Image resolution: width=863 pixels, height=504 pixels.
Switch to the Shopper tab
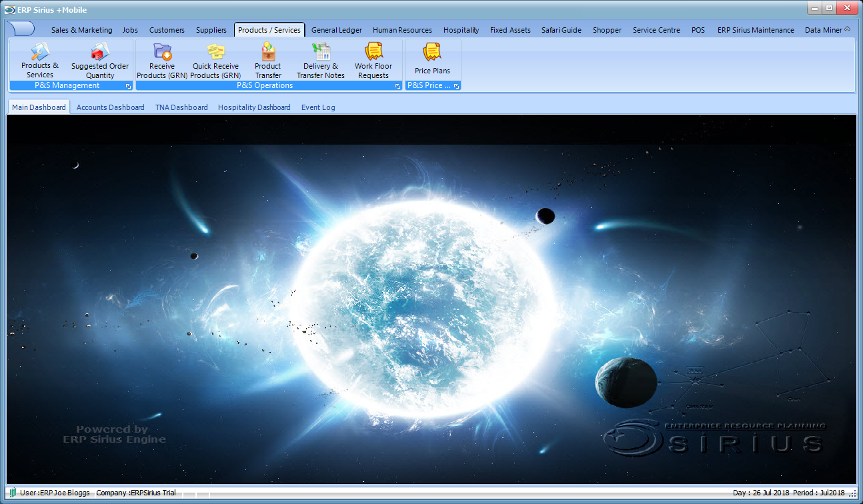607,30
